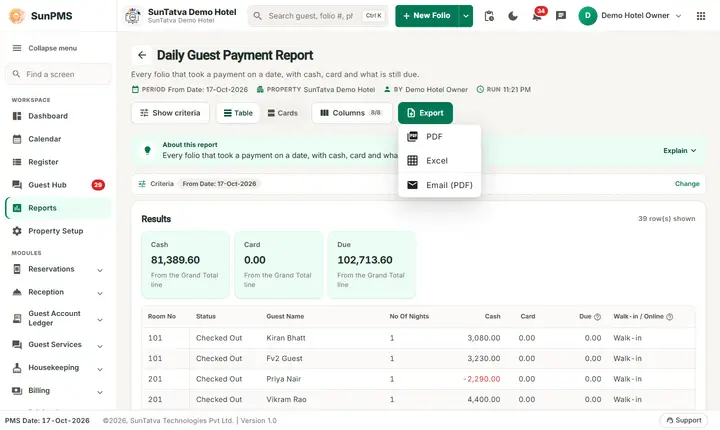Screen dimensions: 720x430
Task: Switch to Table view
Action: pyautogui.click(x=238, y=113)
